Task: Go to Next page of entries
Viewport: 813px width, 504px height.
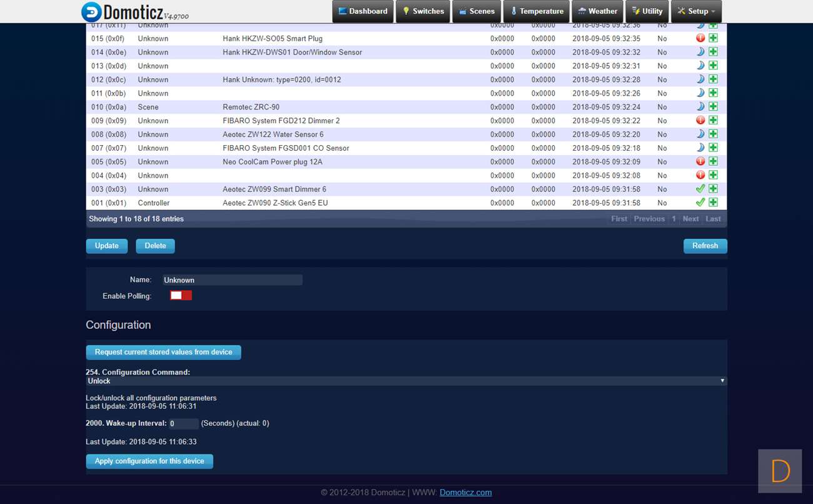Action: tap(690, 219)
